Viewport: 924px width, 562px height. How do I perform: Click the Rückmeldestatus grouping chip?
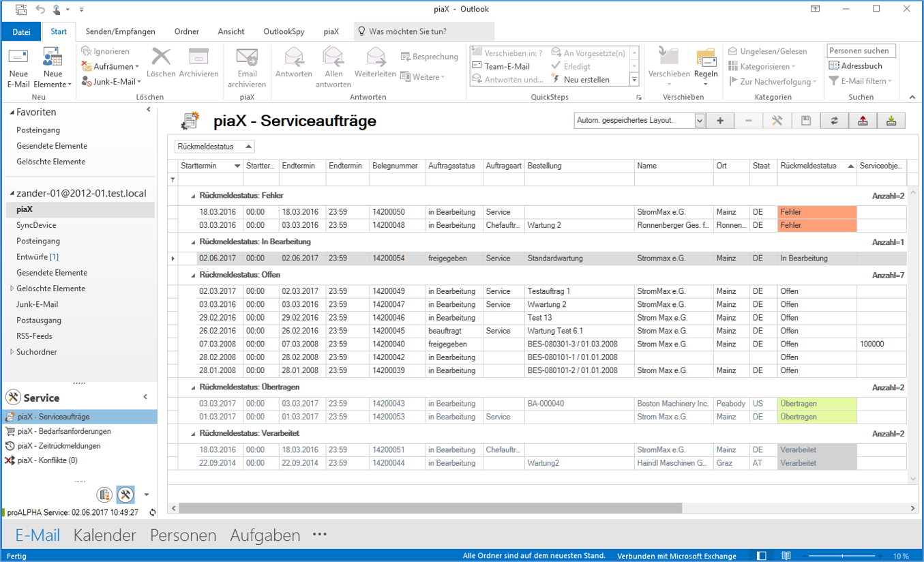214,147
